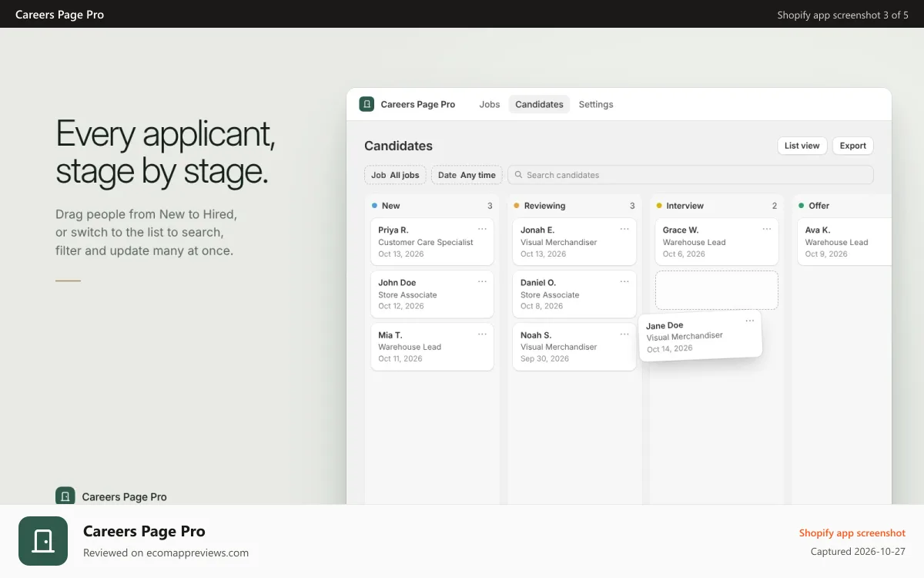Click the Careers Page Pro app logo in header
This screenshot has width=924, height=578.
pyautogui.click(x=367, y=104)
